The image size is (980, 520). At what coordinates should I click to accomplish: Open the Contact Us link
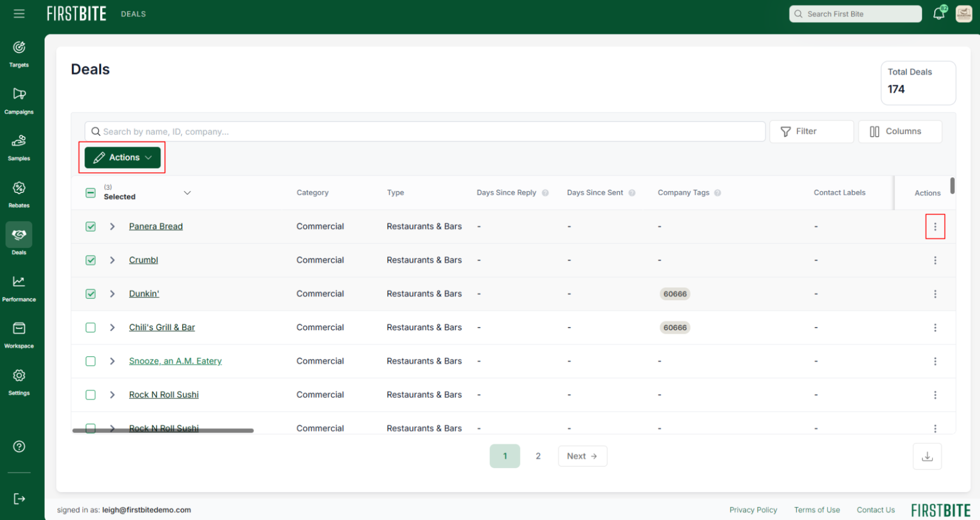876,510
